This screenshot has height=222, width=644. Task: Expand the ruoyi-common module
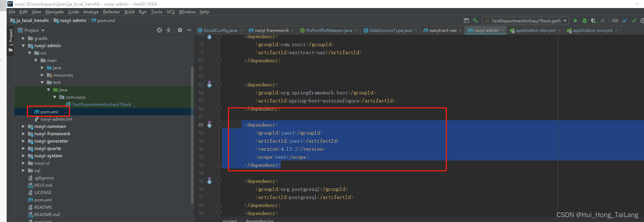pyautogui.click(x=23, y=126)
